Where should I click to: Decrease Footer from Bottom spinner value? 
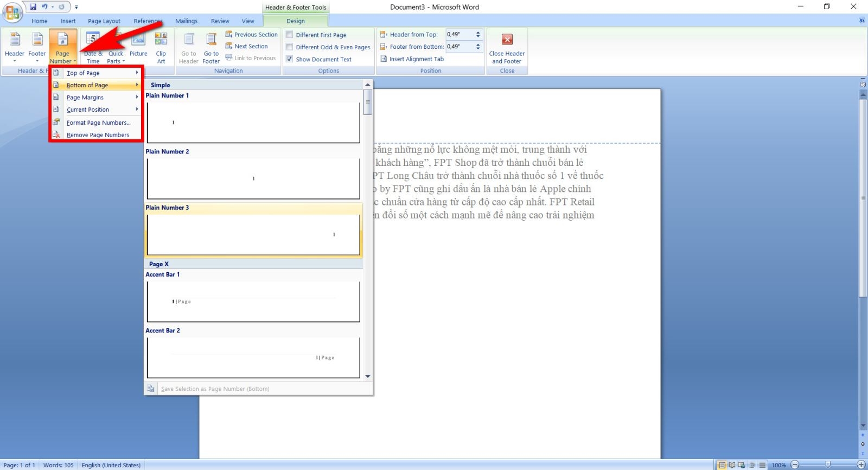[478, 49]
